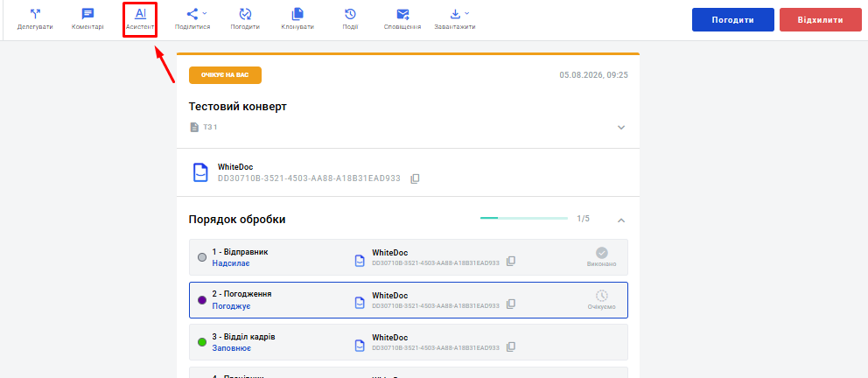Image resolution: width=868 pixels, height=378 pixels.
Task: Copy the WhiteDoc ID in the Відправник row
Action: click(512, 262)
